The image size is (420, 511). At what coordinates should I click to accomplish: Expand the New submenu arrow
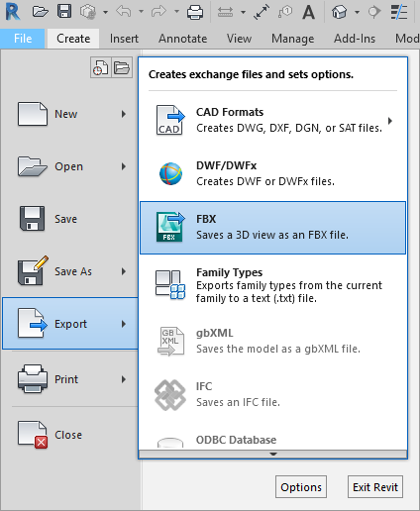pos(124,114)
